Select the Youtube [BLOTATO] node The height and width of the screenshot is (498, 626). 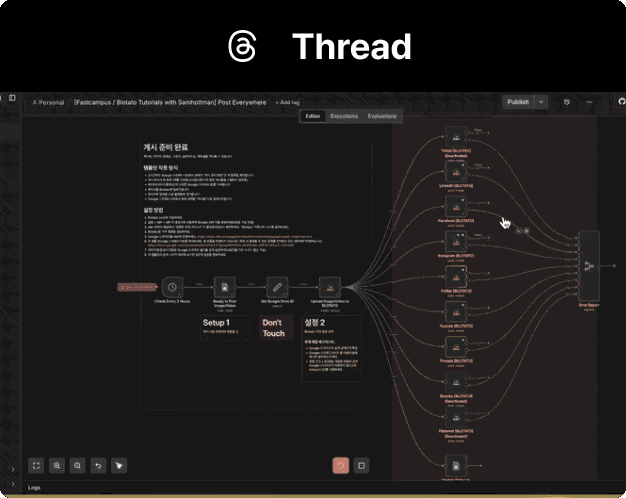click(x=456, y=312)
